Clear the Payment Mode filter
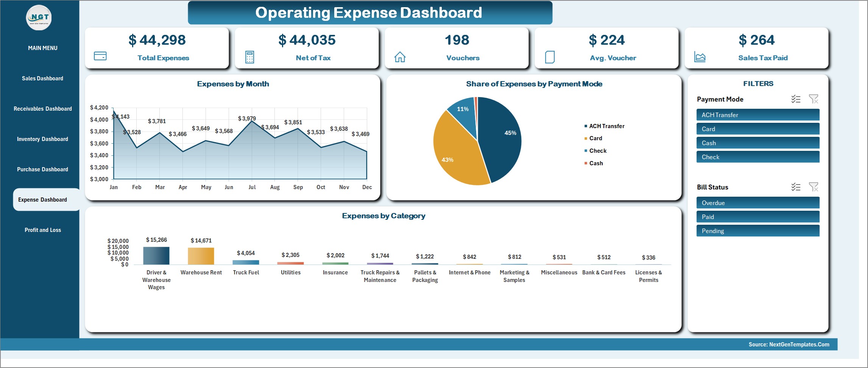This screenshot has width=868, height=368. [813, 99]
